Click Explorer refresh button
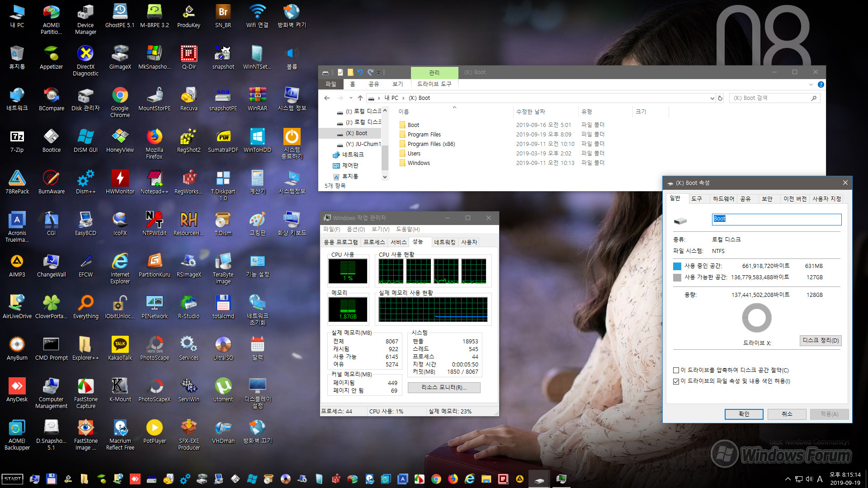 720,98
